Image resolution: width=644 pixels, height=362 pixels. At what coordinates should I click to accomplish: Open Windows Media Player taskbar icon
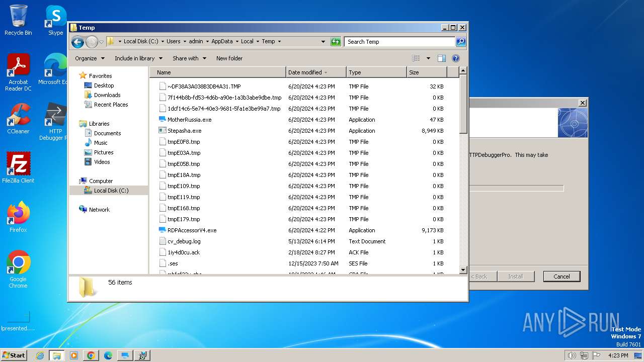(x=74, y=355)
